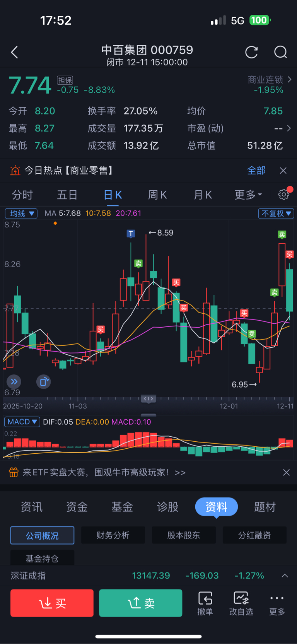Open 资金 capital flow tab
This screenshot has width=297, height=644.
click(77, 507)
